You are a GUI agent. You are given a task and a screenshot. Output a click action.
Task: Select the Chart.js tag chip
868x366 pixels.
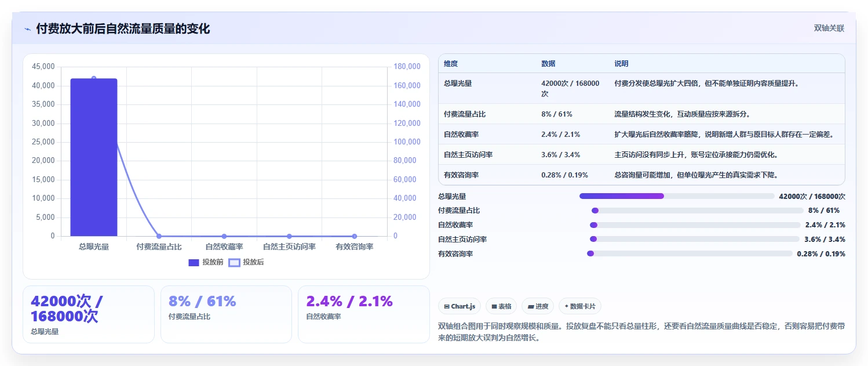[x=459, y=306]
